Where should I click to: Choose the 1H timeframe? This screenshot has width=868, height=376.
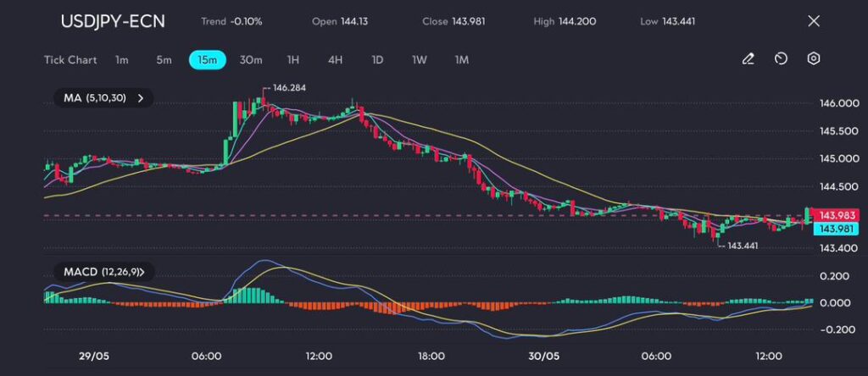click(293, 60)
